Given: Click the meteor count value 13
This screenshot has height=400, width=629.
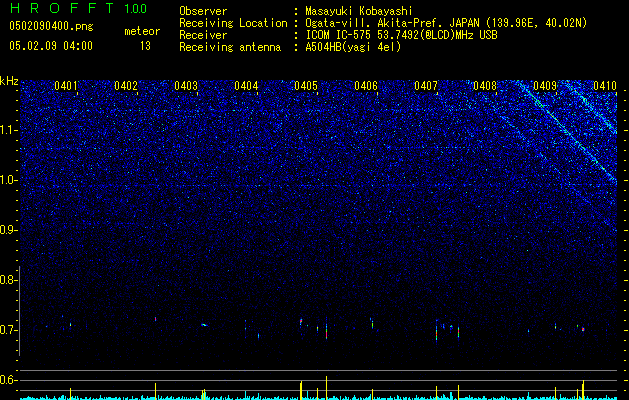Looking at the screenshot, I should [x=145, y=46].
